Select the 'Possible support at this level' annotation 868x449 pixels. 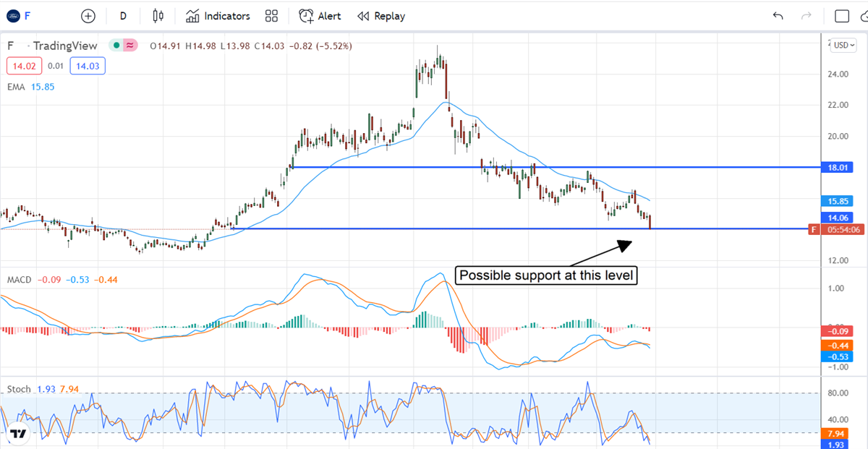[x=545, y=275]
